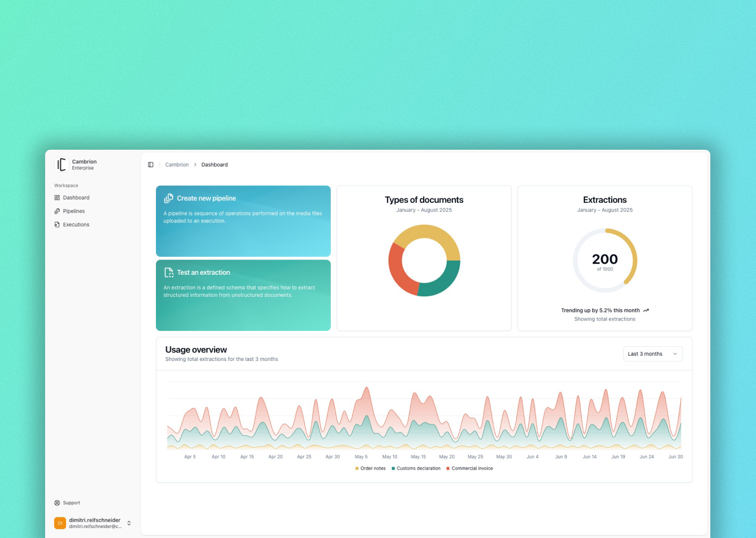The height and width of the screenshot is (538, 756).
Task: Click the Create new pipeline card
Action: click(243, 221)
